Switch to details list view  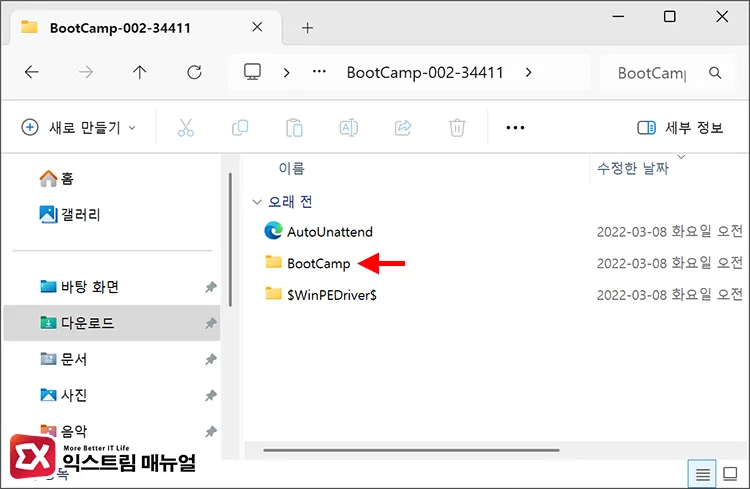(702, 474)
